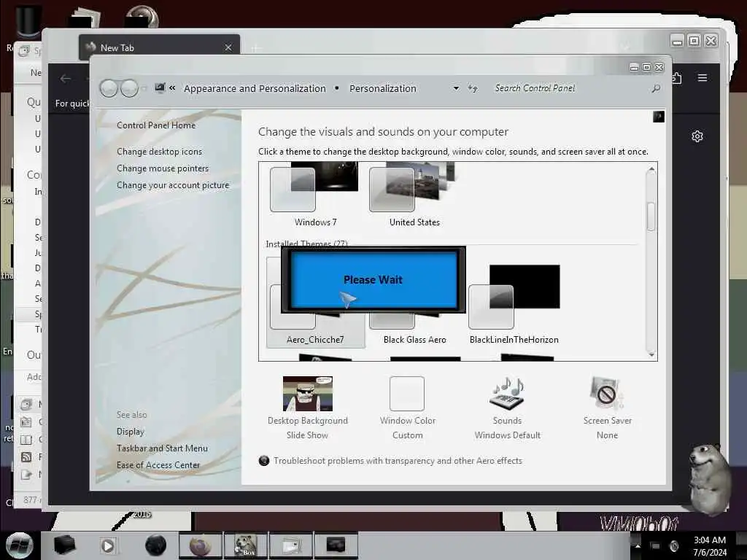This screenshot has width=747, height=560.
Task: Click the theme list scroll down arrow
Action: click(651, 354)
